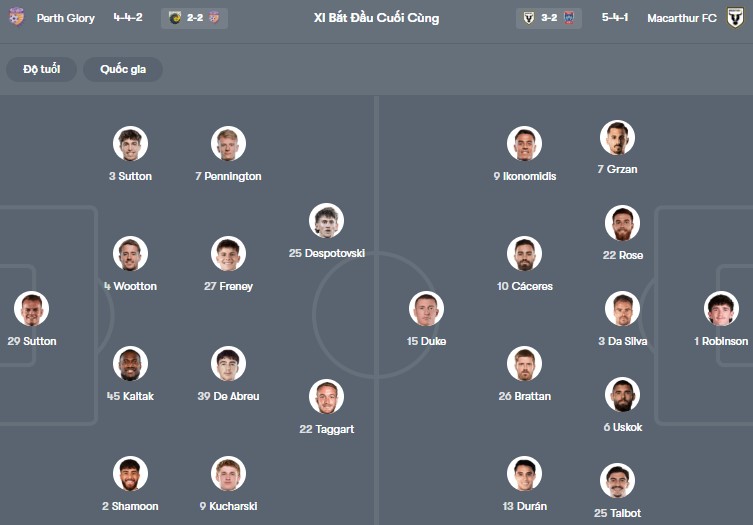Click 15 Duke's player avatar
The image size is (753, 525).
(x=426, y=309)
